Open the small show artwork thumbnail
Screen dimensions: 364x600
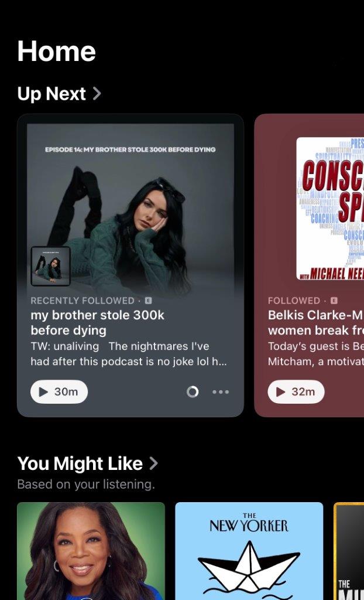[50, 267]
